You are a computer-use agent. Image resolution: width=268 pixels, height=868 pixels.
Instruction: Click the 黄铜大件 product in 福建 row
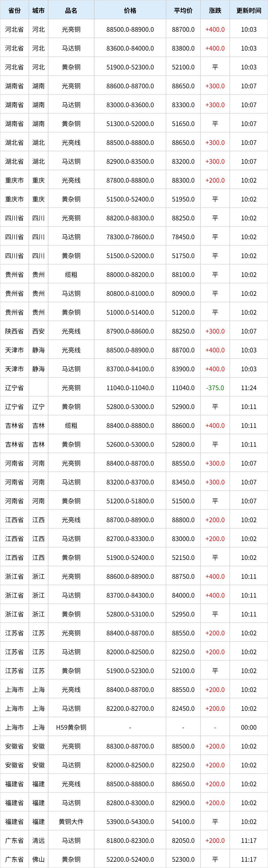coord(71,822)
